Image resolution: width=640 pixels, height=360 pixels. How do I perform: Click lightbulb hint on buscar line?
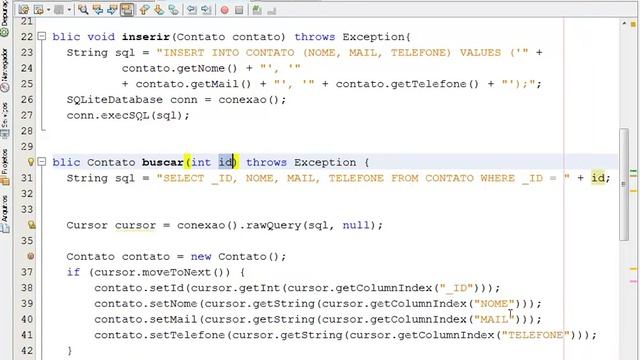[31, 162]
